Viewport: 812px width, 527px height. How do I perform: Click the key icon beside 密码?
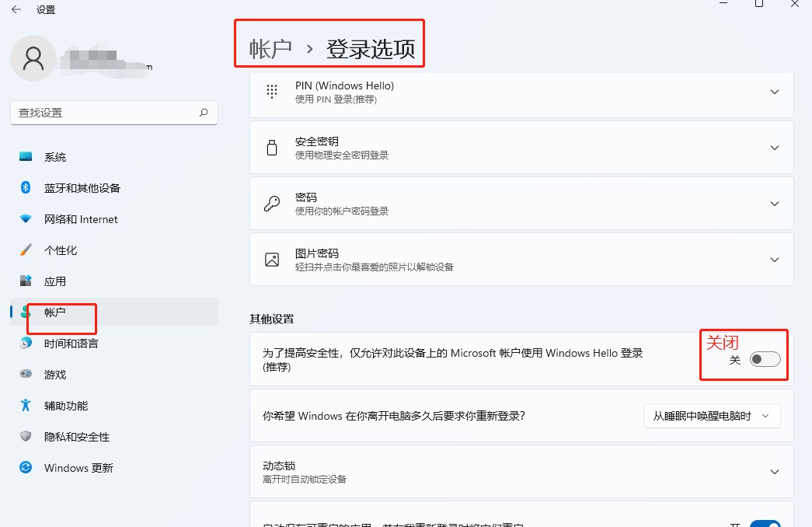(272, 204)
